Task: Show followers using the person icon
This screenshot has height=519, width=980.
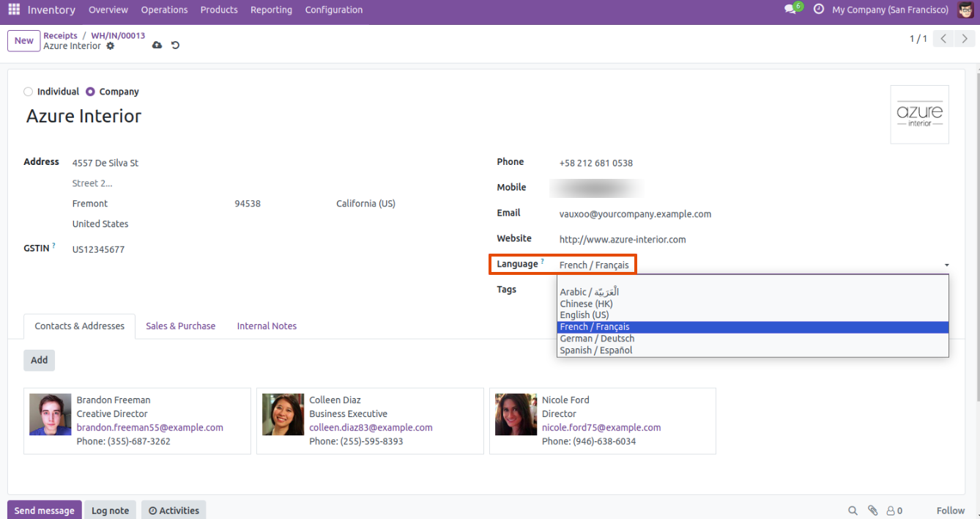Action: coord(894,511)
